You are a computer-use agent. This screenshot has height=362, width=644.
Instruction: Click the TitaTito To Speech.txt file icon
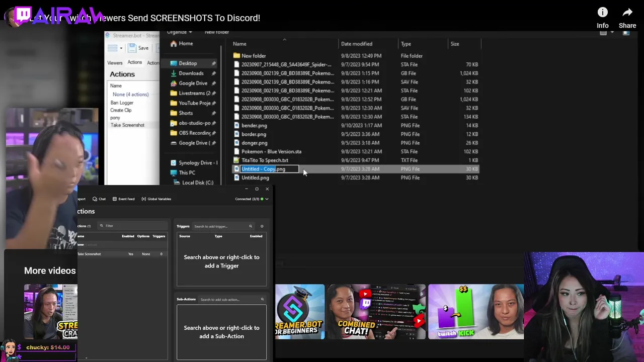point(236,160)
